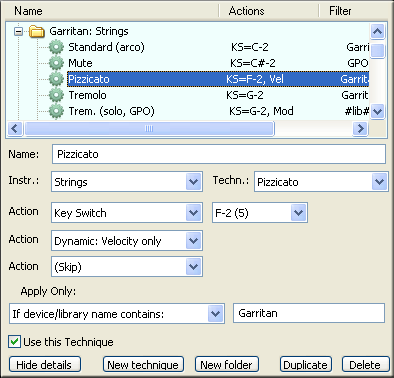The image size is (394, 378).
Task: Open the F-2 (5) key dropdown
Action: tap(298, 212)
